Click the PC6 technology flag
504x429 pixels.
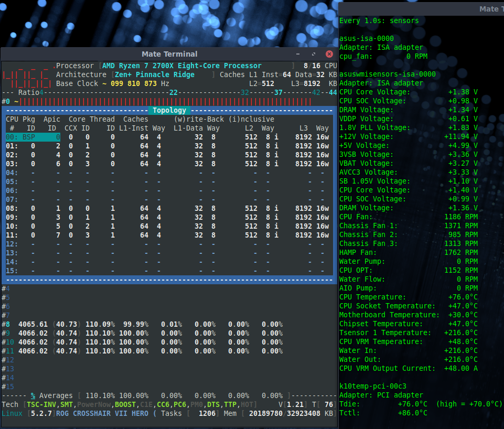tap(180, 404)
